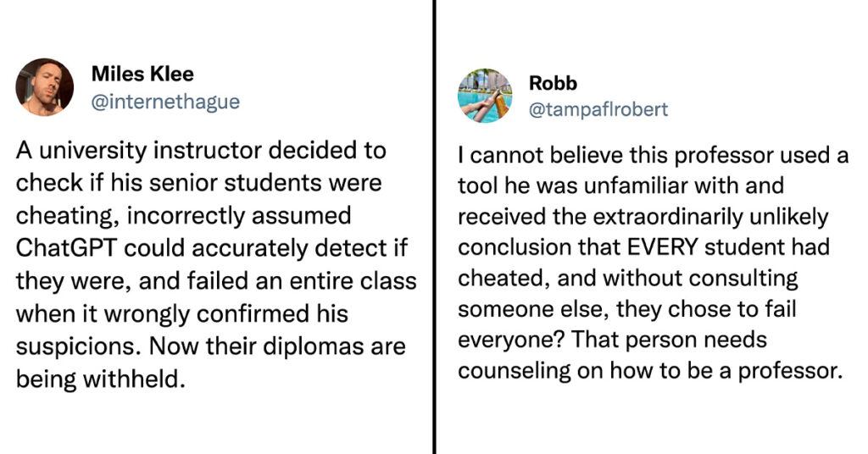Click the line "I cannot believe this professor used a"
This screenshot has width=868, height=454.
(x=654, y=155)
